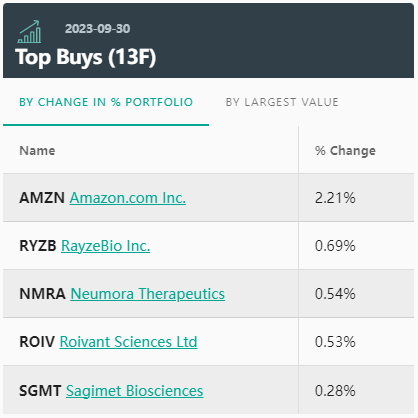
Task: Click the Name column header
Action: coord(37,151)
